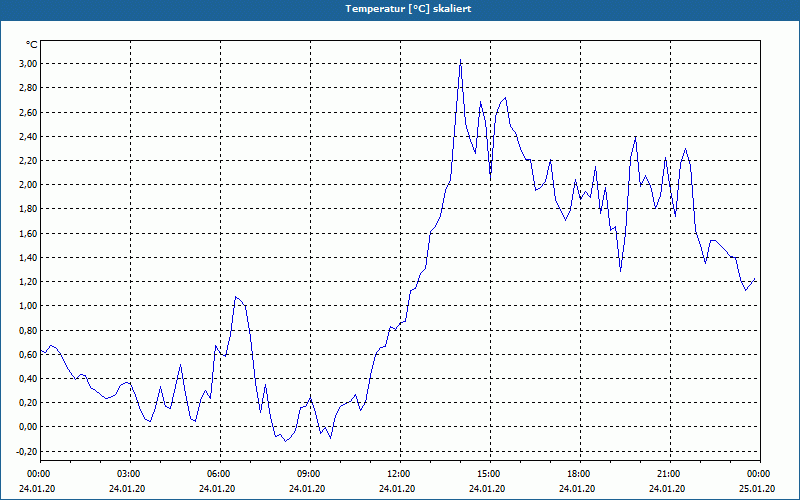800x500 pixels.
Task: Choose the 1,60 y-axis label
Action: pos(29,233)
